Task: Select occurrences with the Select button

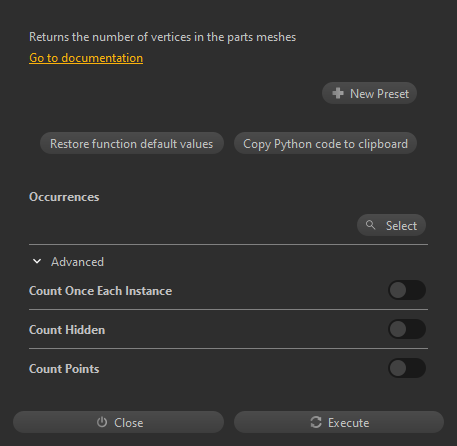Action: [x=391, y=225]
